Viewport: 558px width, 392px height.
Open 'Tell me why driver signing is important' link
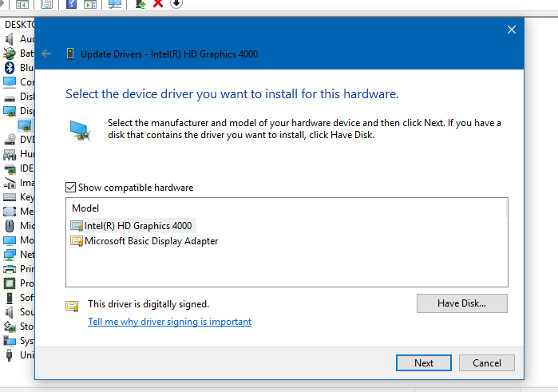pyautogui.click(x=170, y=322)
